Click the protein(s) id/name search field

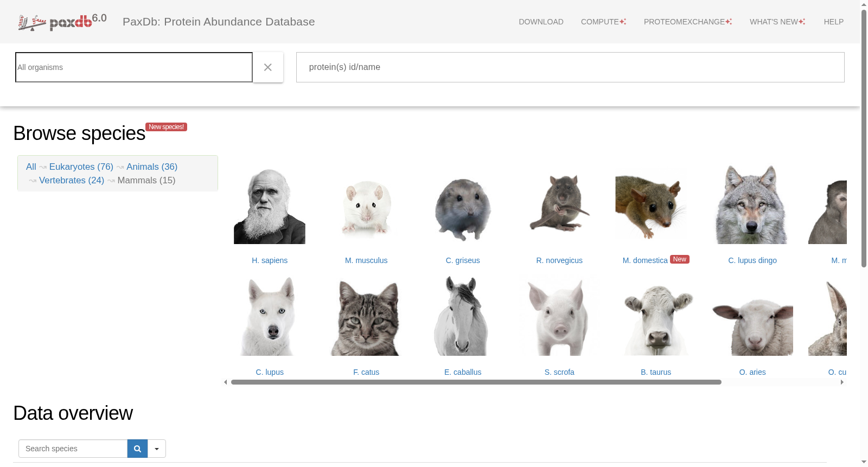(570, 67)
